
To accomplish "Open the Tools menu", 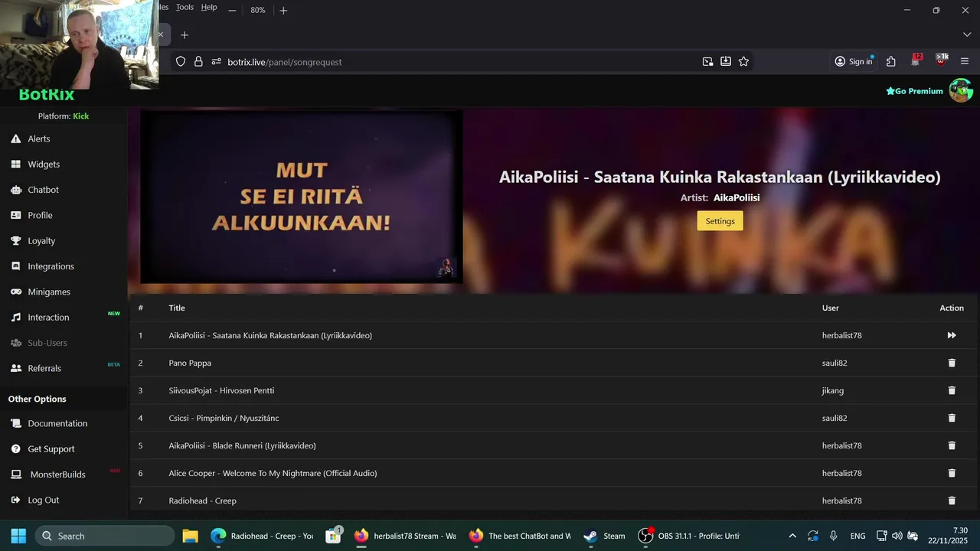I will 185,7.
